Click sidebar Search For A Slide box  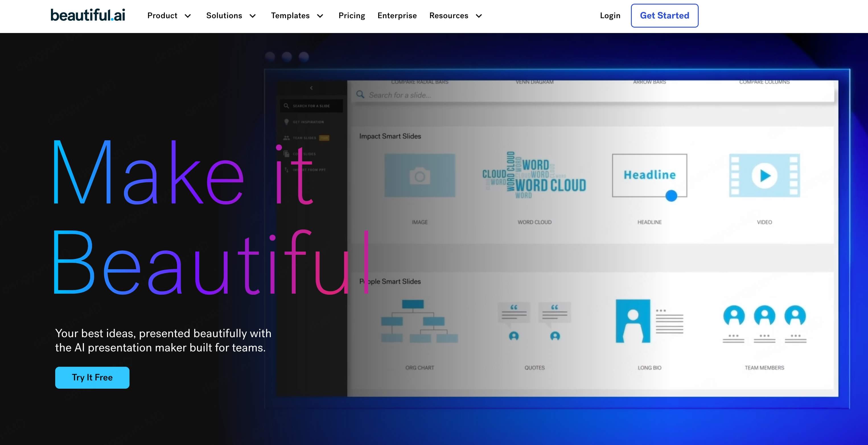coord(311,106)
